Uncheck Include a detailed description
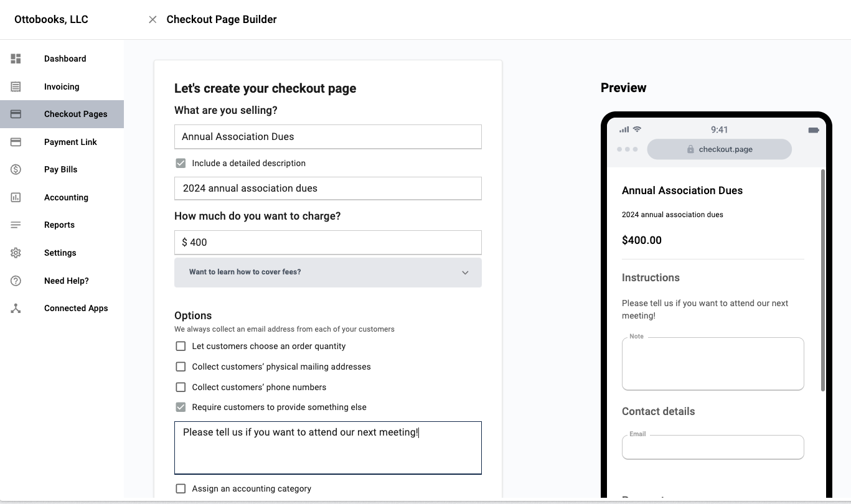This screenshot has width=851, height=504. point(181,162)
